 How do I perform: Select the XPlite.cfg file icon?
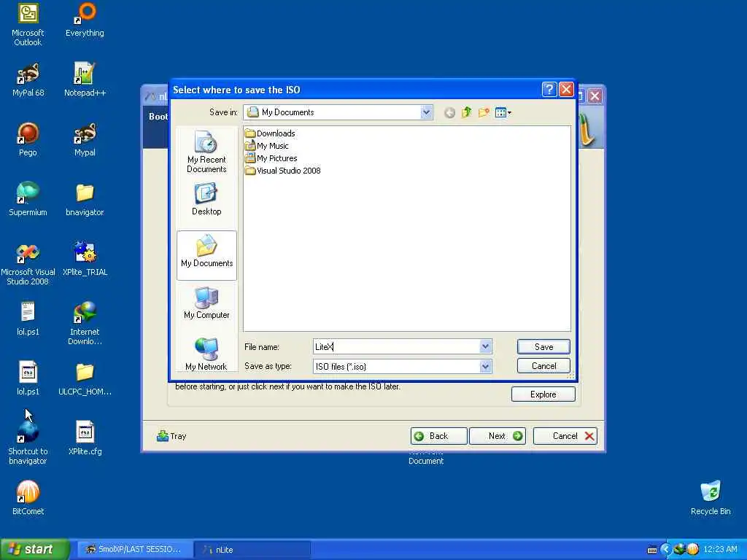(x=85, y=438)
